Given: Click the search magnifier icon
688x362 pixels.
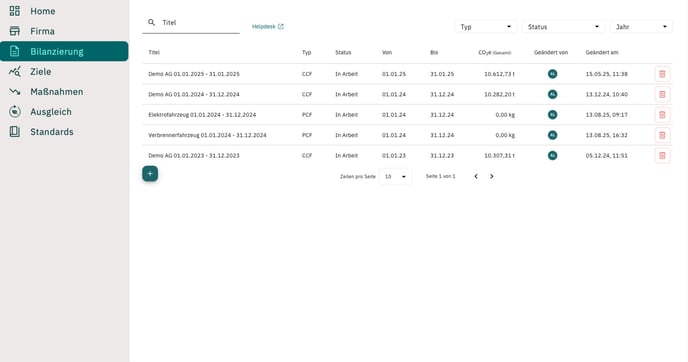Looking at the screenshot, I should 151,22.
